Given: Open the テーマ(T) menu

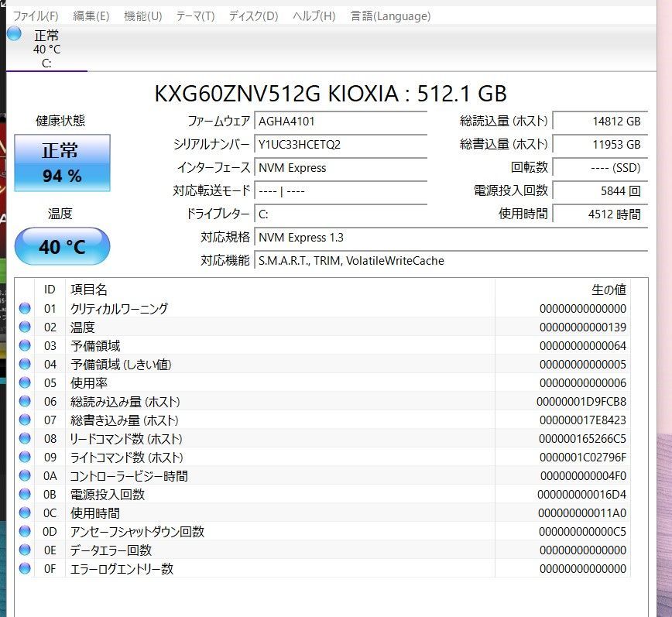Looking at the screenshot, I should [195, 16].
